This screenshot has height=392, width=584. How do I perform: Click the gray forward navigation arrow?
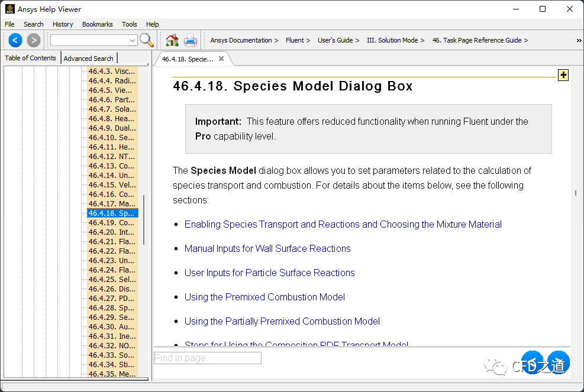34,40
